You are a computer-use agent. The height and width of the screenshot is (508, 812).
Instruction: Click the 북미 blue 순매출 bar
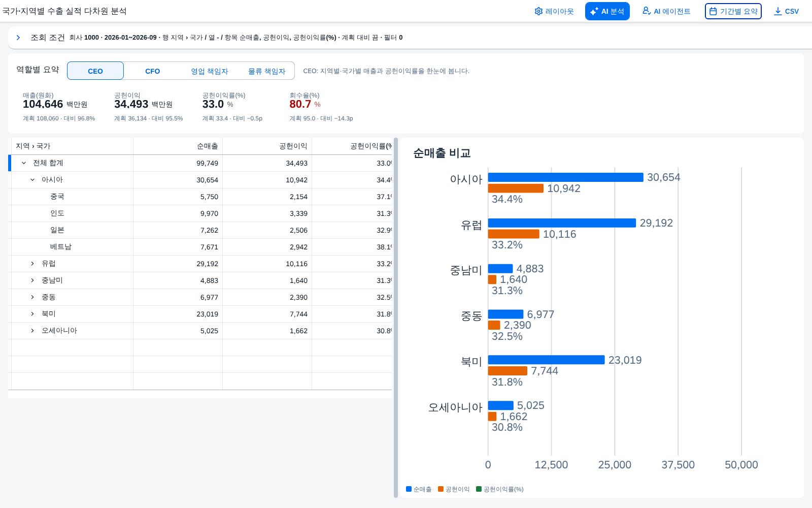tap(547, 360)
